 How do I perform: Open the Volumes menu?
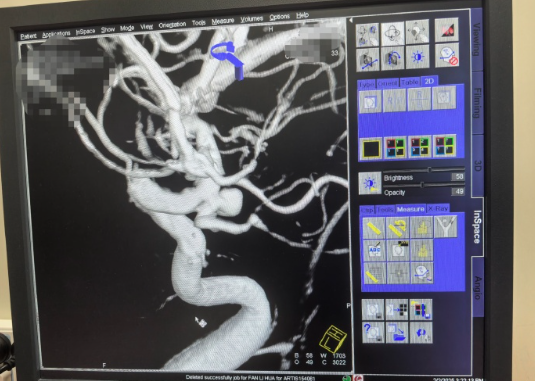pyautogui.click(x=251, y=19)
